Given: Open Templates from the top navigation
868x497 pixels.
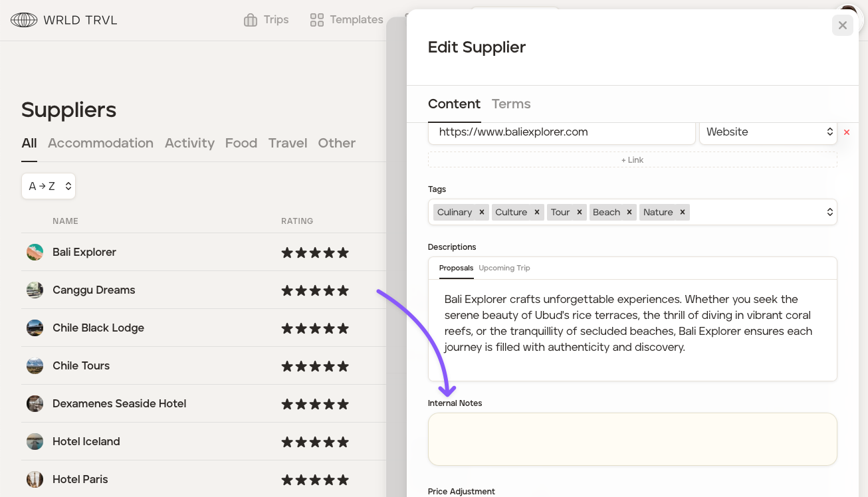Looking at the screenshot, I should tap(346, 20).
